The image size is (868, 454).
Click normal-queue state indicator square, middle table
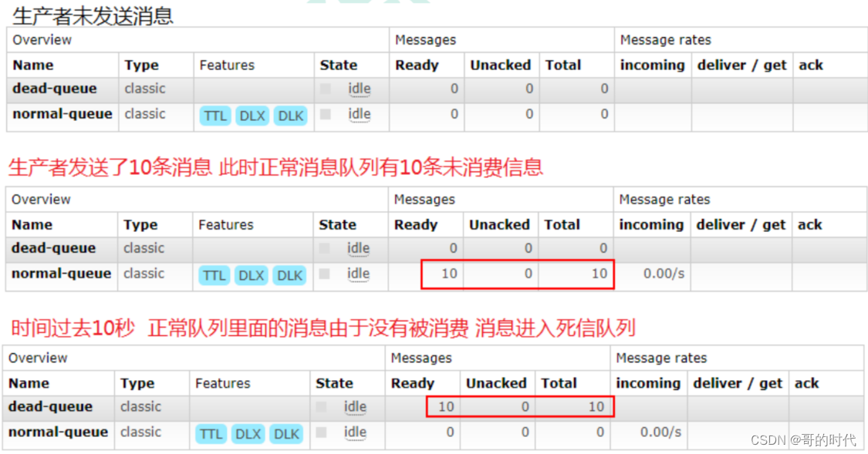[324, 273]
